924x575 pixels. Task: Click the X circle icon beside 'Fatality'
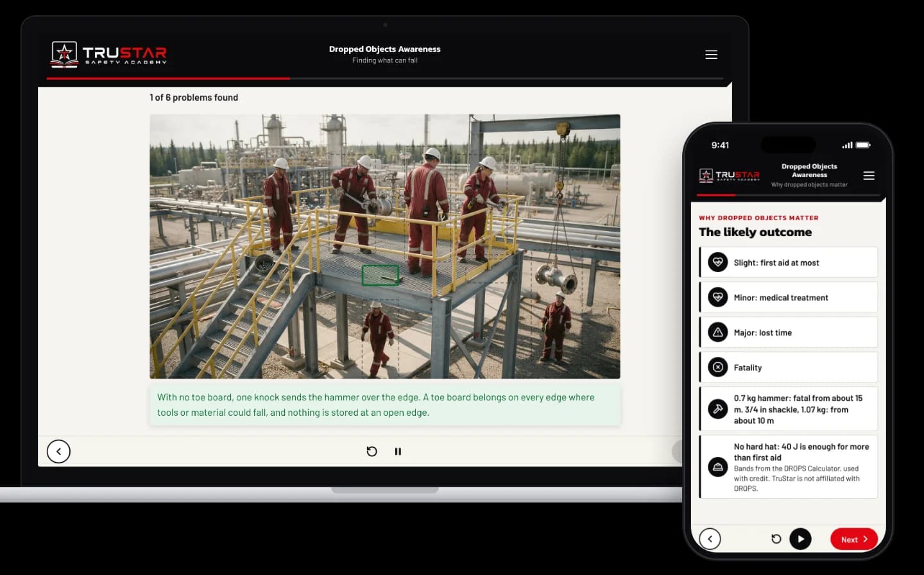click(718, 367)
